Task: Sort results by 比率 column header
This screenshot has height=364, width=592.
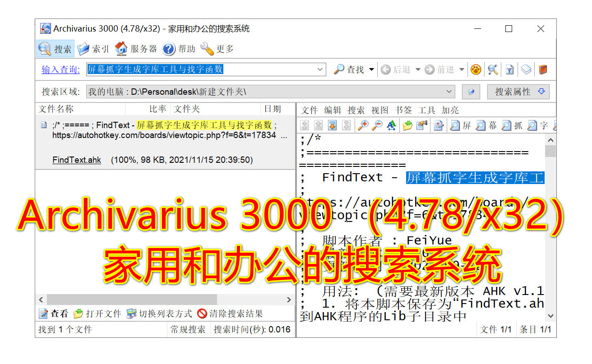Action: point(148,109)
